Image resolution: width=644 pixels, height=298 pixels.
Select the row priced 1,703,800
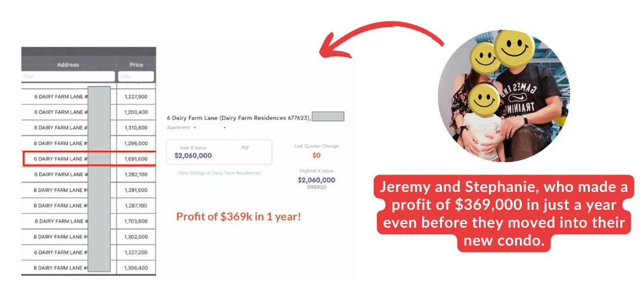(x=89, y=221)
